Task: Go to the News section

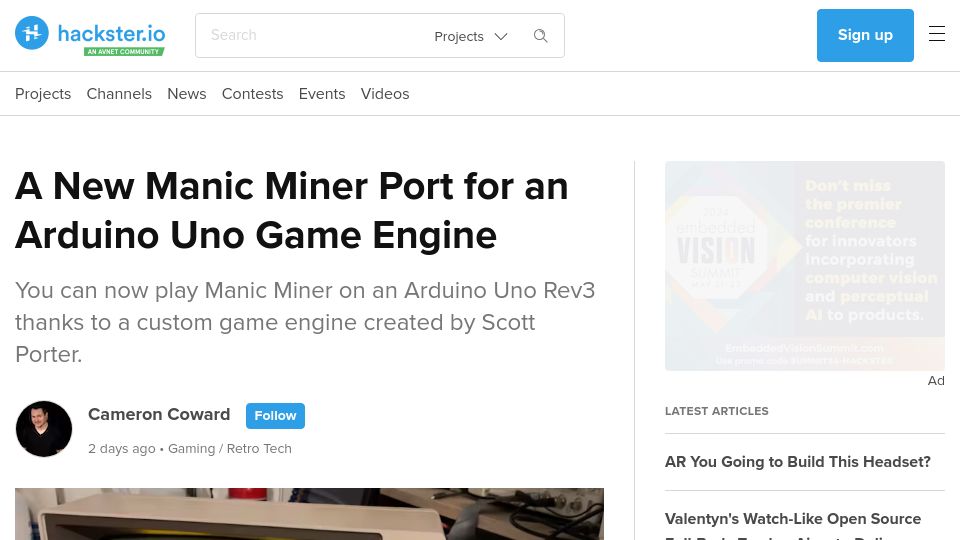Action: 187,94
